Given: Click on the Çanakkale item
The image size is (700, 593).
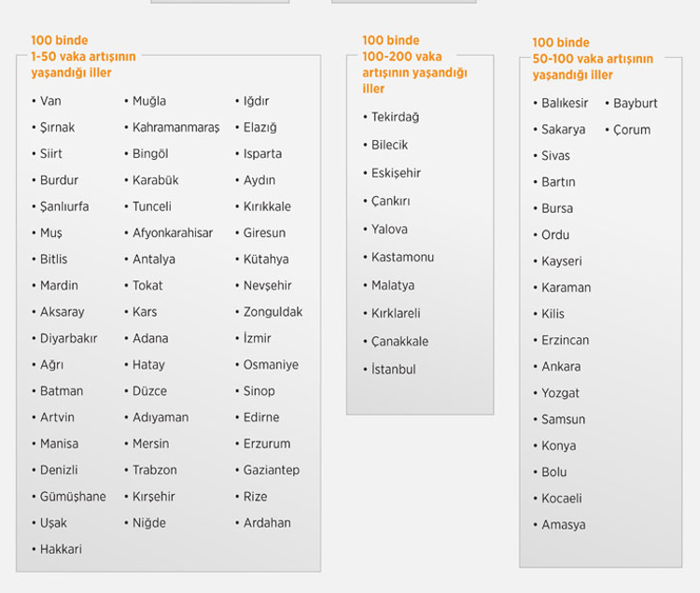Looking at the screenshot, I should coord(399,341).
